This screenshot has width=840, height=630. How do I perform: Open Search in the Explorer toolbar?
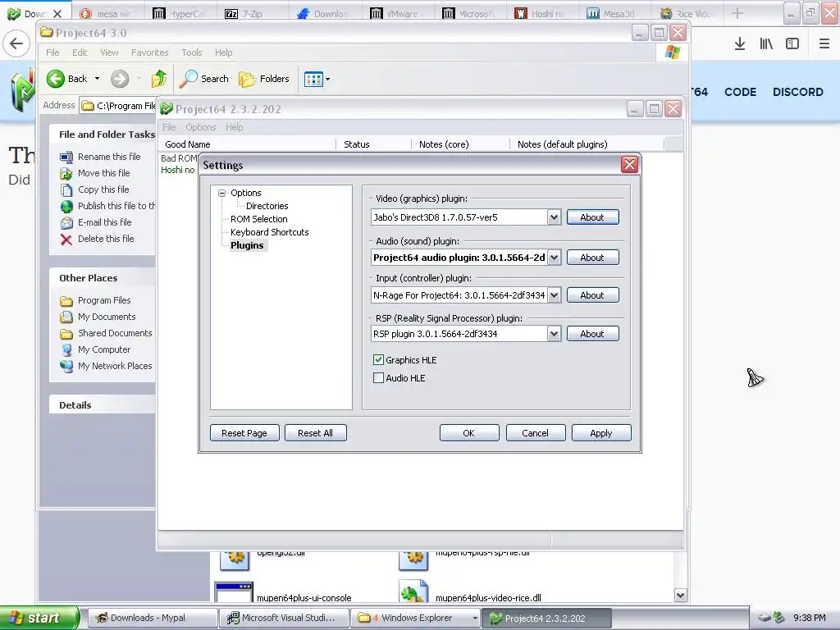pyautogui.click(x=204, y=79)
